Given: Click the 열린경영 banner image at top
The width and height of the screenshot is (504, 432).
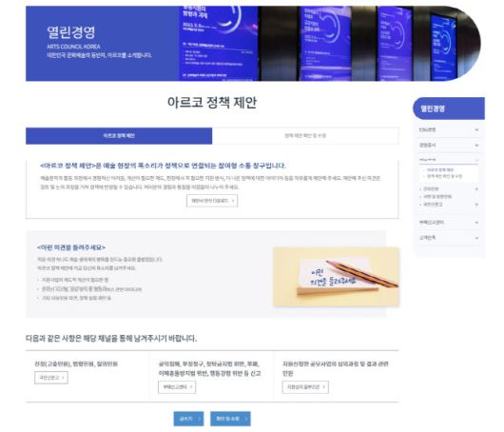Looking at the screenshot, I should pos(253,44).
